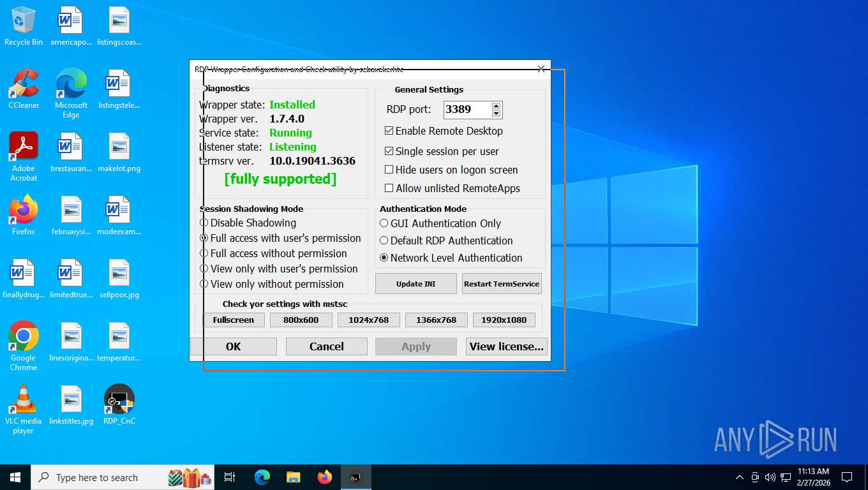The image size is (868, 490).
Task: Open the taskbar clock and date
Action: (813, 477)
